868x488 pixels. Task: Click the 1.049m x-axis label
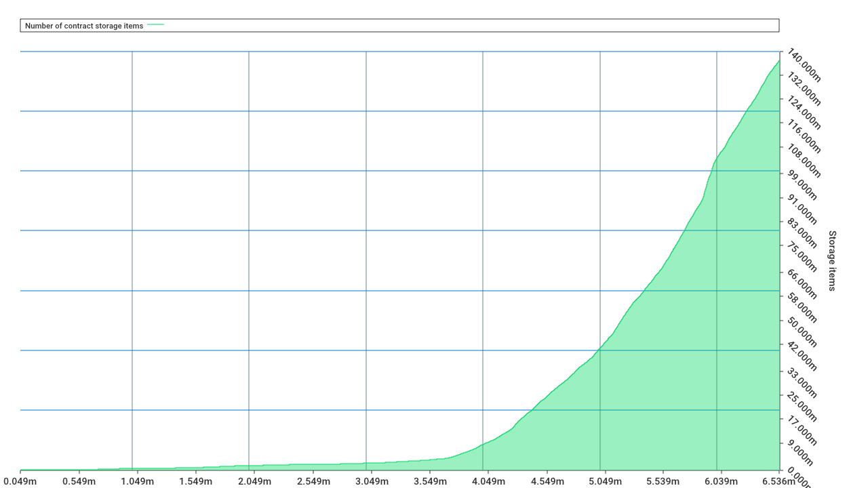(x=137, y=481)
